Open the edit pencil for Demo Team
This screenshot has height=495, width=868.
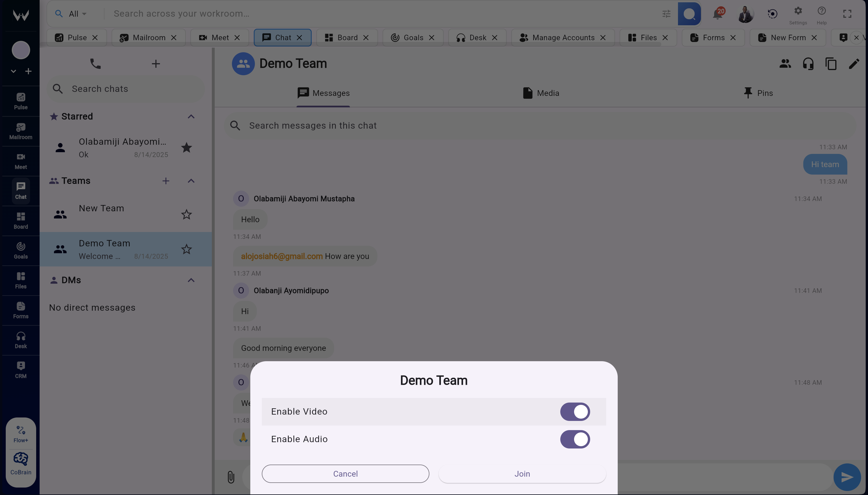coord(854,63)
